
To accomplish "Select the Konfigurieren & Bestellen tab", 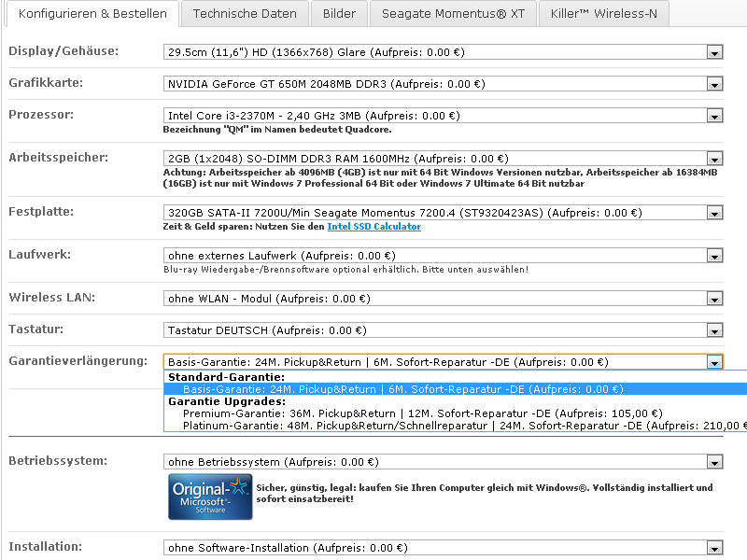I will coord(92,13).
